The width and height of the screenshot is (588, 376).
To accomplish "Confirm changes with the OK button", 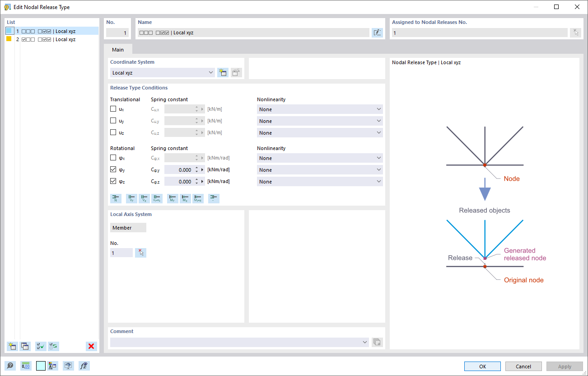I will (482, 366).
